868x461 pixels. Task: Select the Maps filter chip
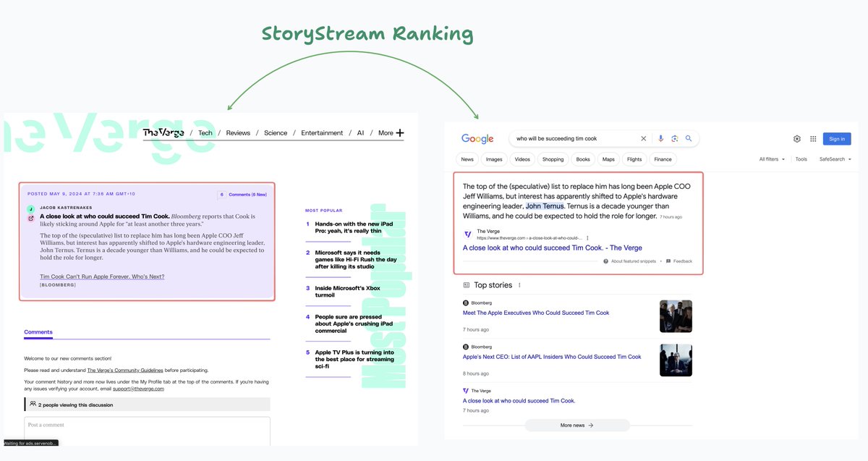tap(608, 159)
